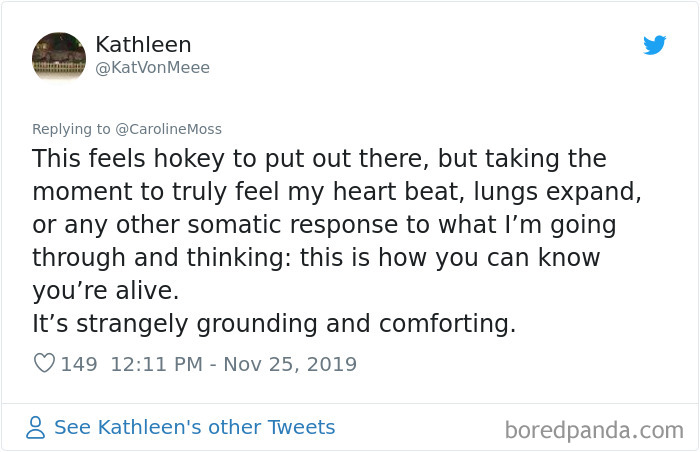Click the 'Replying to' label text
Screen dimensions: 700x452
click(x=71, y=129)
